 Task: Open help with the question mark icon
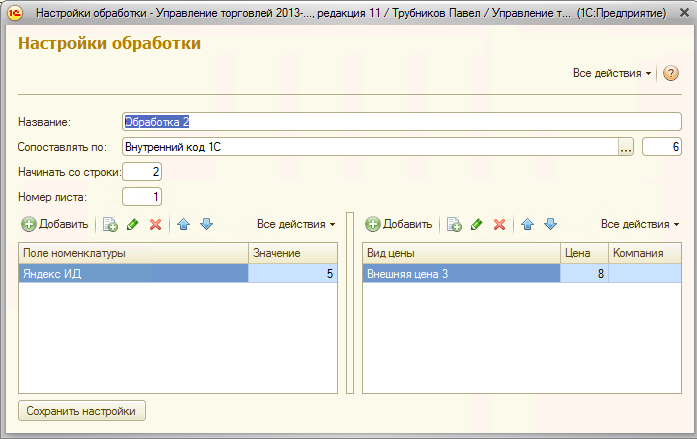coord(671,73)
